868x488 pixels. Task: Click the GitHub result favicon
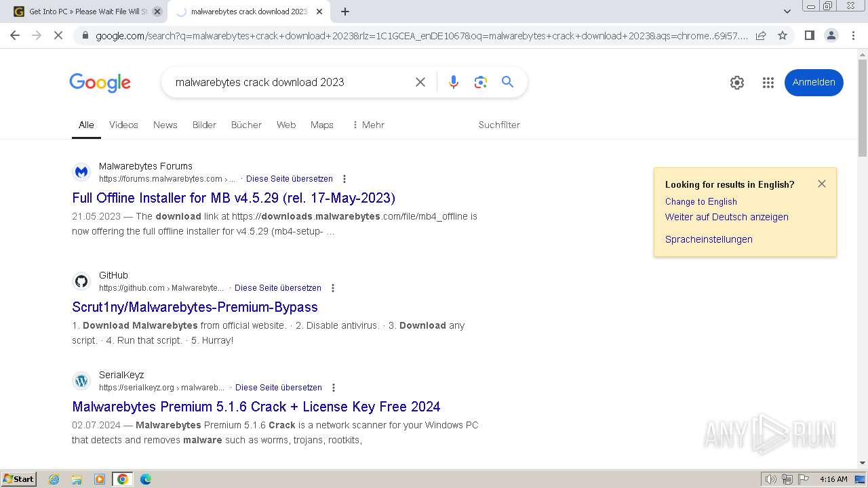tap(81, 281)
